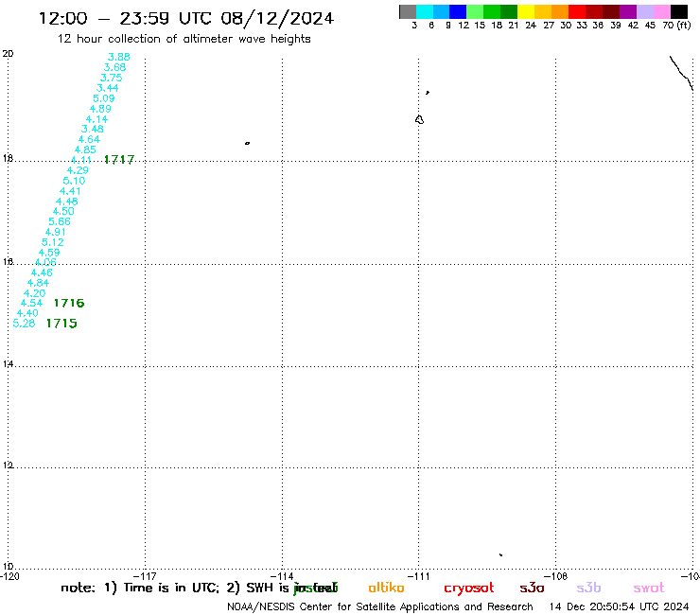The width and height of the screenshot is (700, 615).
Task: Click the cyan swatch in the wave height scale
Action: coord(425,11)
